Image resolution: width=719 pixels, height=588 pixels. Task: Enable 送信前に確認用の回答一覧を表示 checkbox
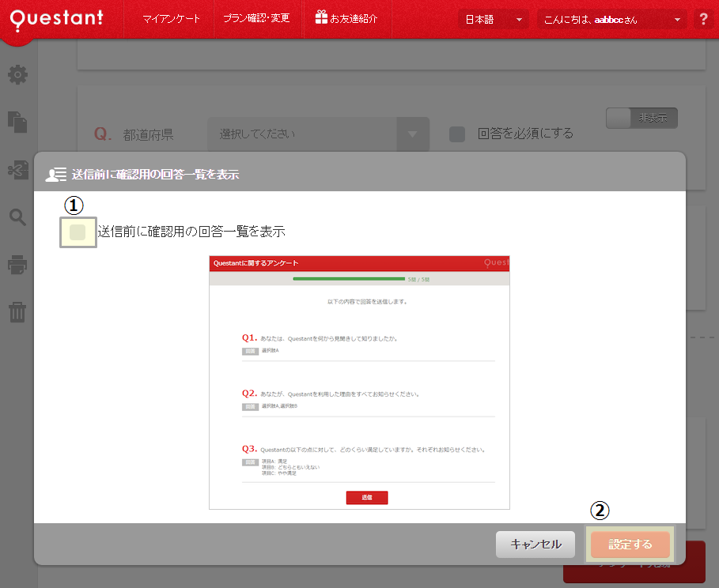(x=78, y=232)
